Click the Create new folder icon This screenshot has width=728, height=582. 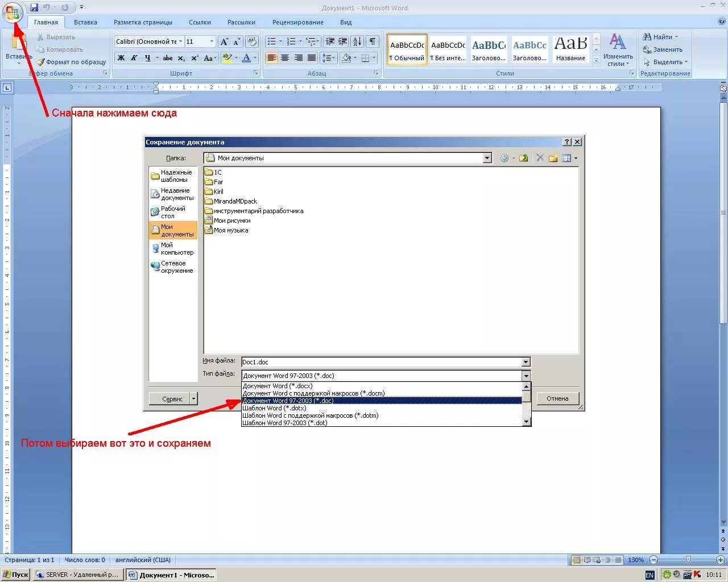tap(553, 158)
